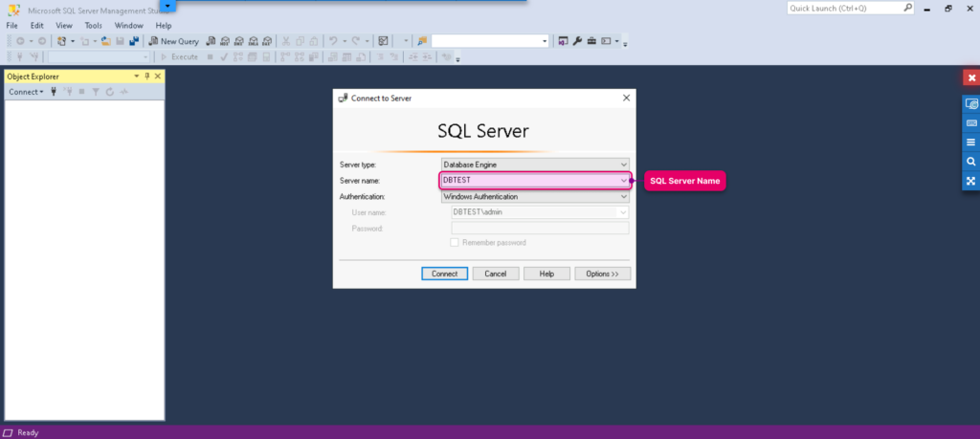The width and height of the screenshot is (980, 439).
Task: Click the Navigate Forward toolbar icon
Action: [41, 41]
